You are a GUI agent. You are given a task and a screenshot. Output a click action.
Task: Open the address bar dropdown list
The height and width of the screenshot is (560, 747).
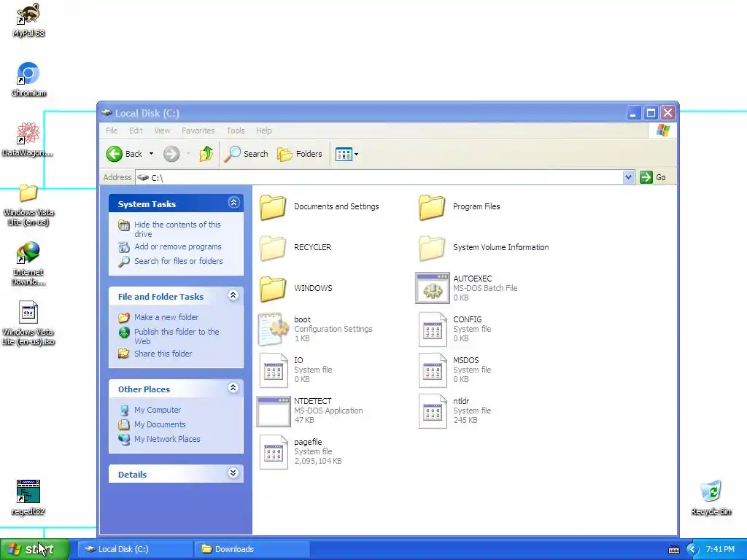(x=628, y=177)
